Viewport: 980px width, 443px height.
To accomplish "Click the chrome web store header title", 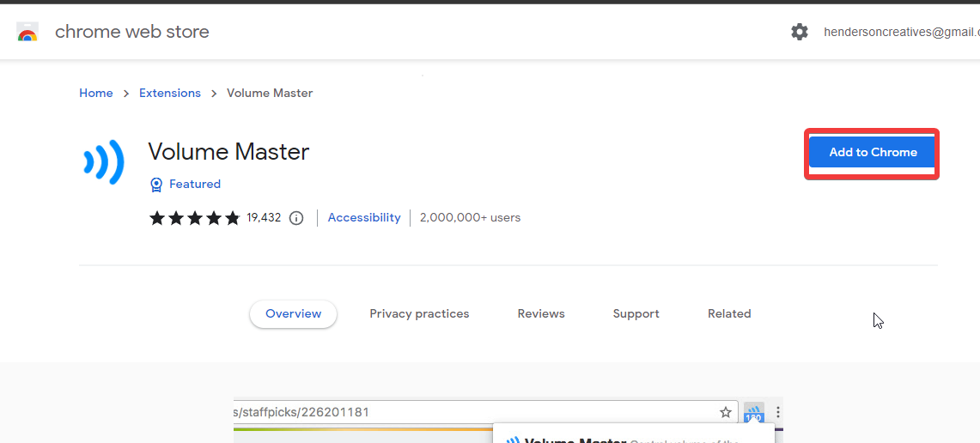I will click(132, 32).
